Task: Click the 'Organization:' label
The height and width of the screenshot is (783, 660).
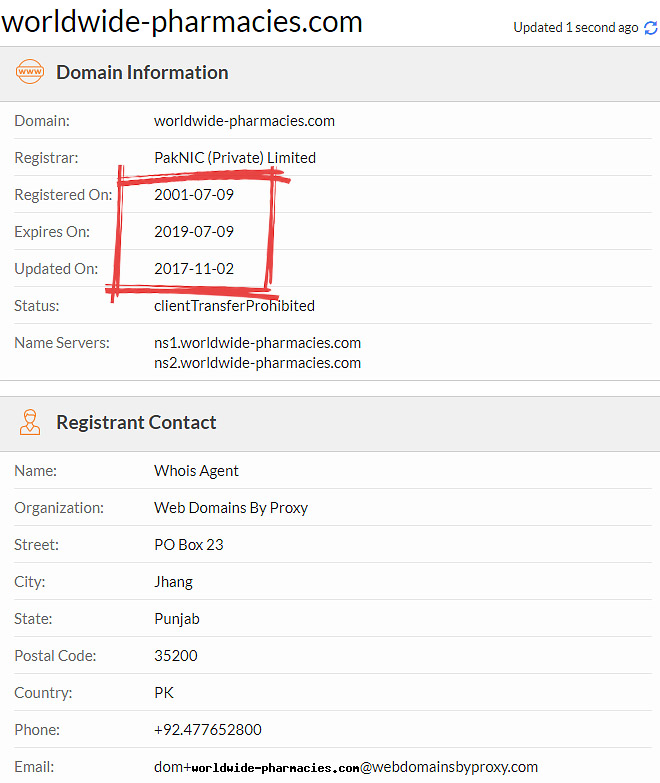Action: click(59, 508)
